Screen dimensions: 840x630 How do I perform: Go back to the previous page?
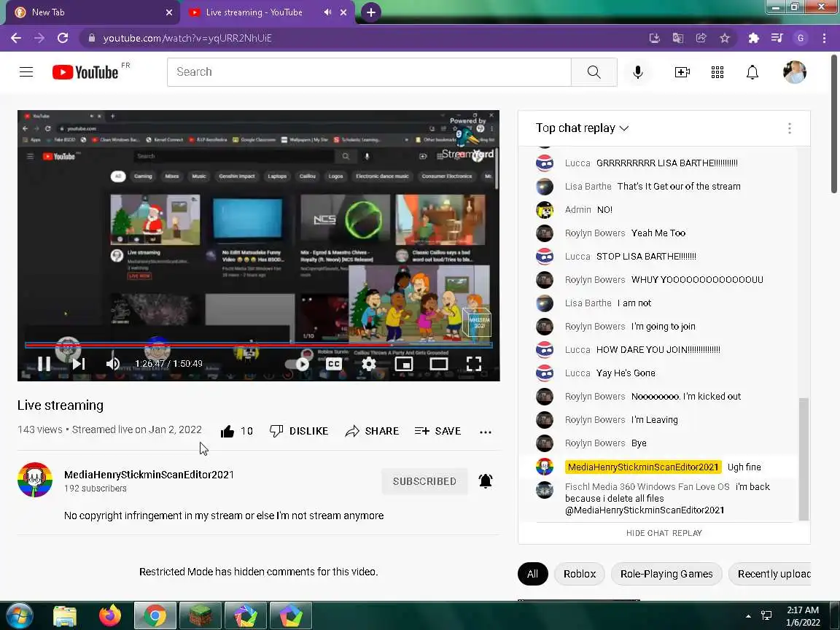click(16, 38)
